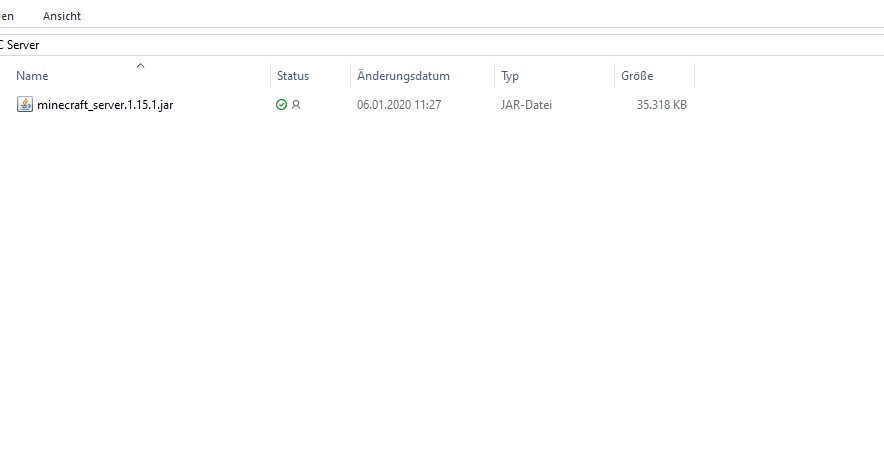This screenshot has width=884, height=466.
Task: Click the Server folder in the address bar
Action: click(23, 45)
